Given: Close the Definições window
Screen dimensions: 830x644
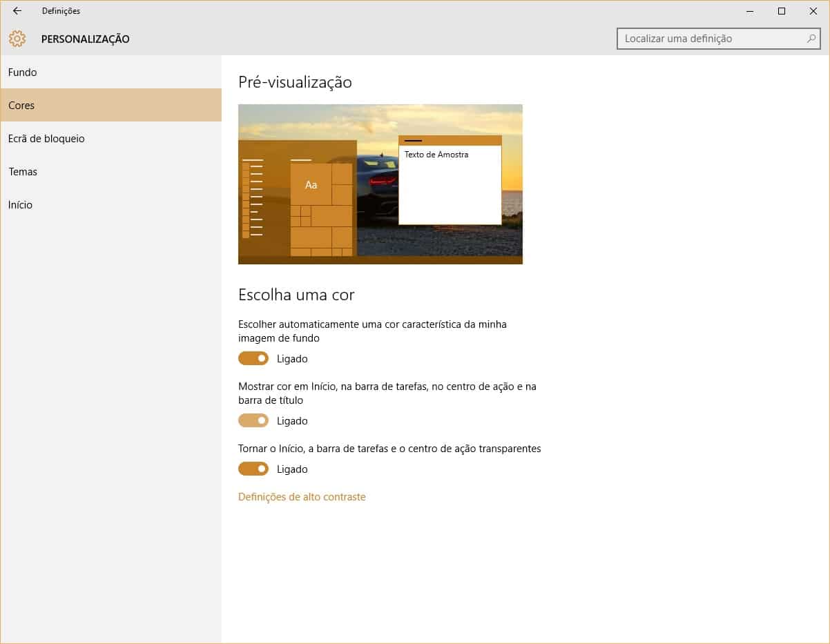Looking at the screenshot, I should point(813,11).
